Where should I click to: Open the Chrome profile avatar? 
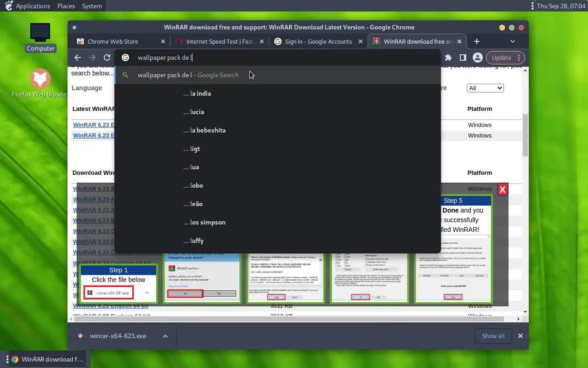coord(478,57)
